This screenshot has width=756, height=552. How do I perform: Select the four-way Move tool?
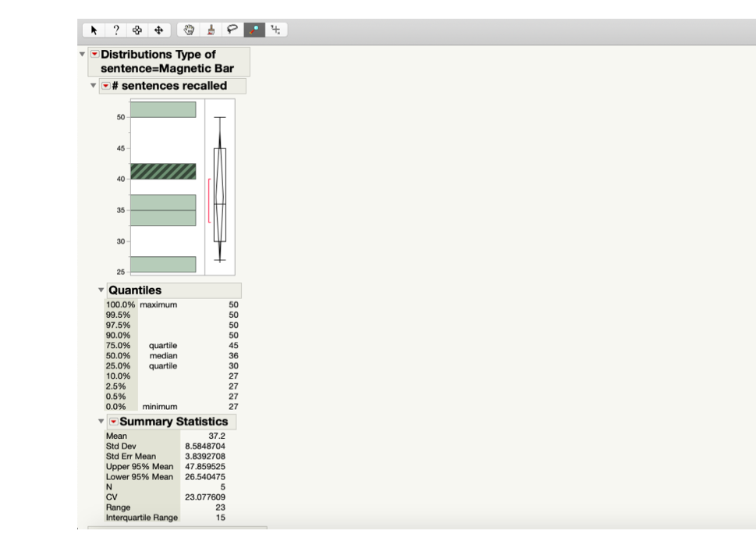click(x=159, y=30)
